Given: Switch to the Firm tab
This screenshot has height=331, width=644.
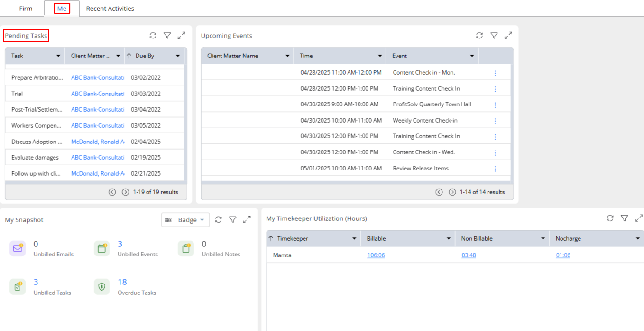Looking at the screenshot, I should point(26,9).
